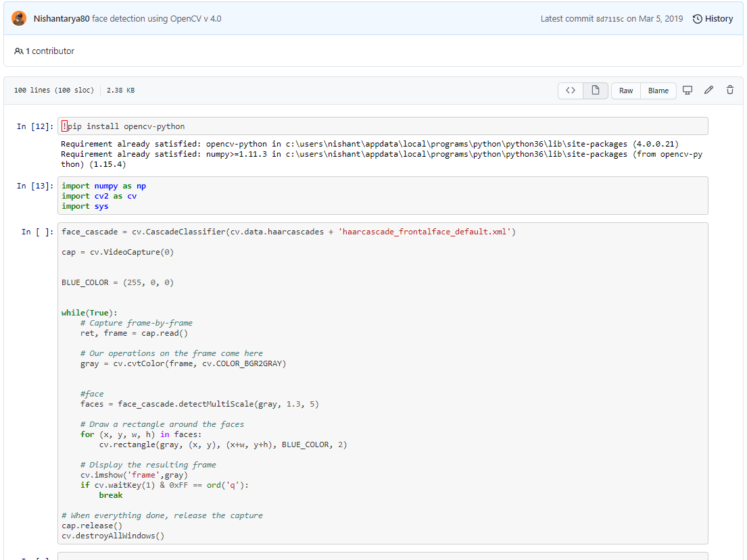747x560 pixels.
Task: Click the BLUE_COLOR = (255, 0, 0) line
Action: (x=118, y=283)
